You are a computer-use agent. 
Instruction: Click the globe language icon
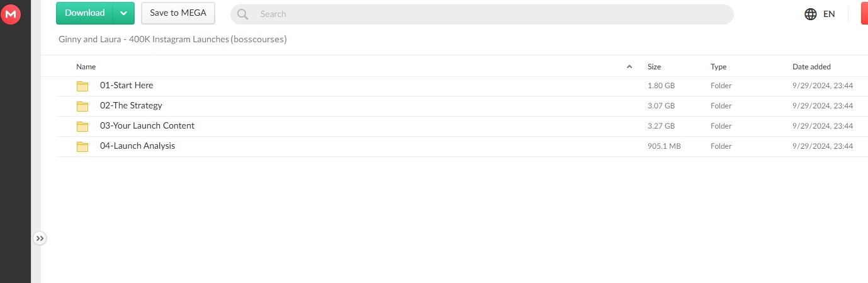tap(811, 14)
